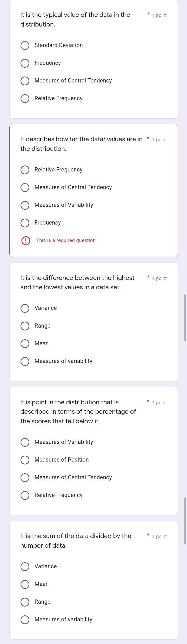Select "Measures of Position" for percentage of scores question
This screenshot has height=644, width=187.
click(25, 460)
